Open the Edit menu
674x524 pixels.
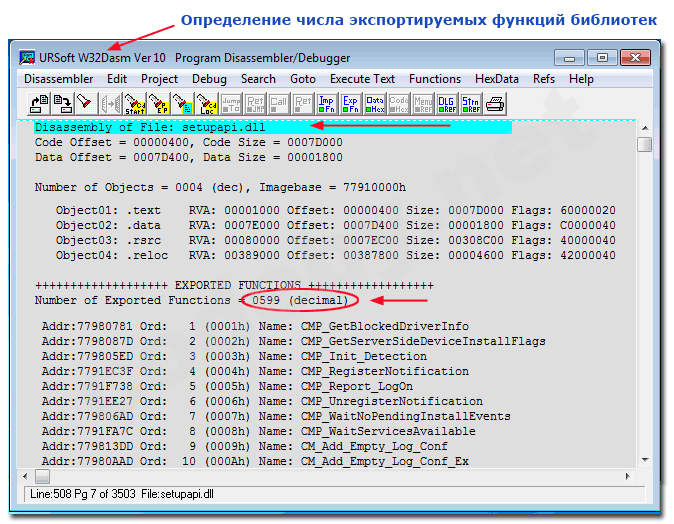pos(117,79)
